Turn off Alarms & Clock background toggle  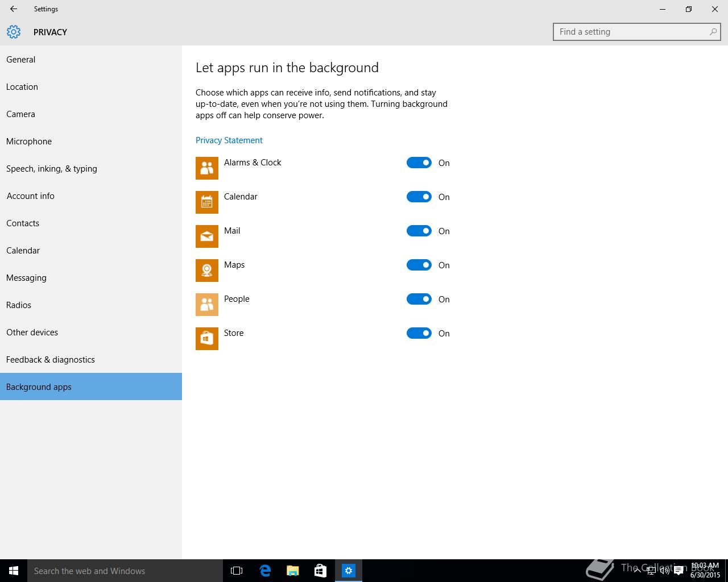point(419,163)
